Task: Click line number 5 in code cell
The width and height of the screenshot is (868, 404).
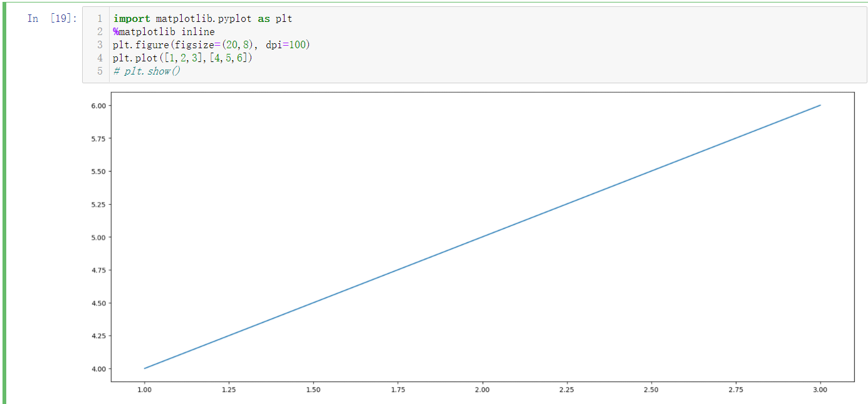Action: [x=100, y=71]
